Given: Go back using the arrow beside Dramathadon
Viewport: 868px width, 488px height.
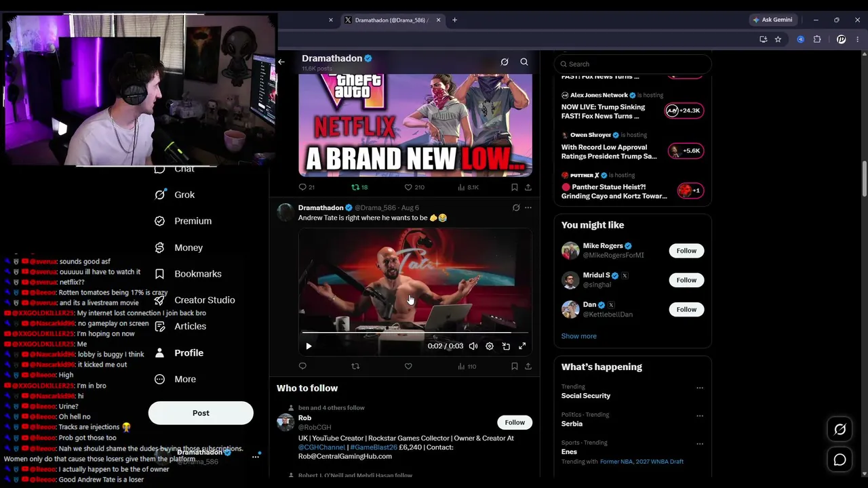Looking at the screenshot, I should tap(281, 62).
